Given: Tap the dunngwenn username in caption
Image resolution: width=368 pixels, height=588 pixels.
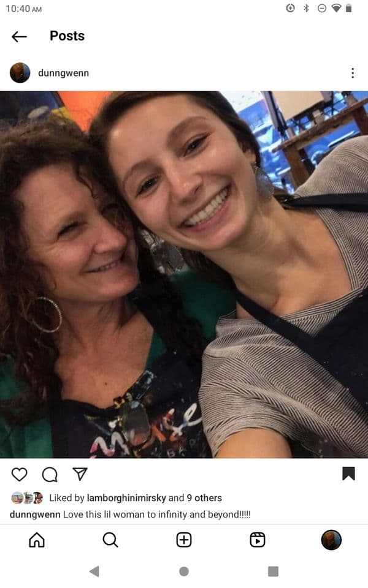Looking at the screenshot, I should click(35, 514).
